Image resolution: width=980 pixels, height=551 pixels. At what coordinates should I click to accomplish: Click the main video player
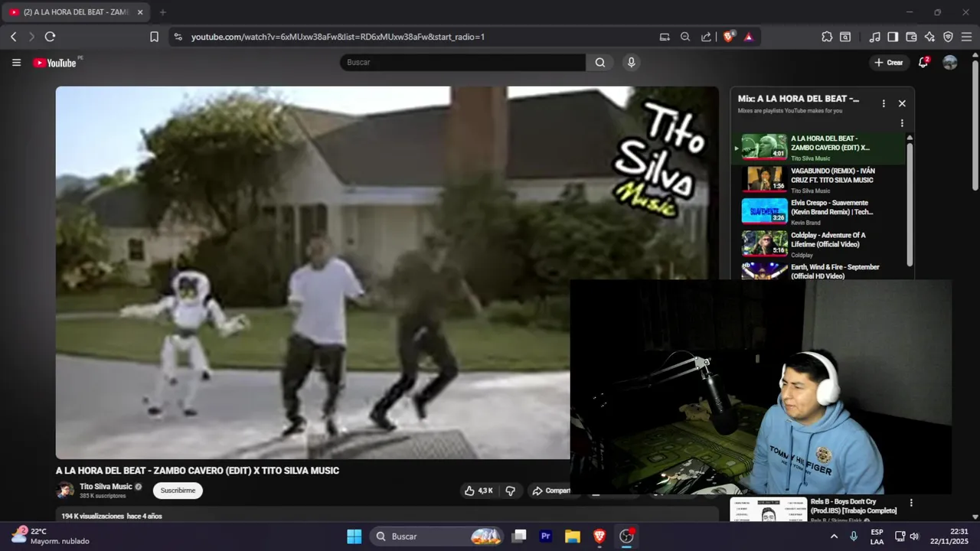387,272
